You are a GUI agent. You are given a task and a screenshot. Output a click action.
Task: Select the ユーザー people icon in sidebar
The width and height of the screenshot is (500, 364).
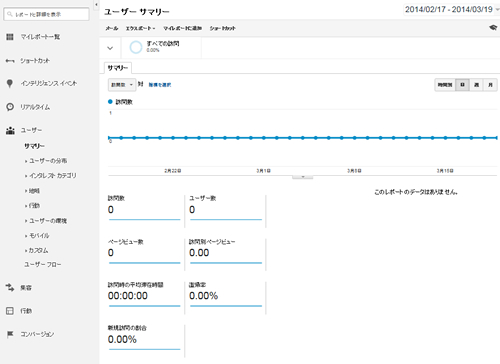[10, 130]
